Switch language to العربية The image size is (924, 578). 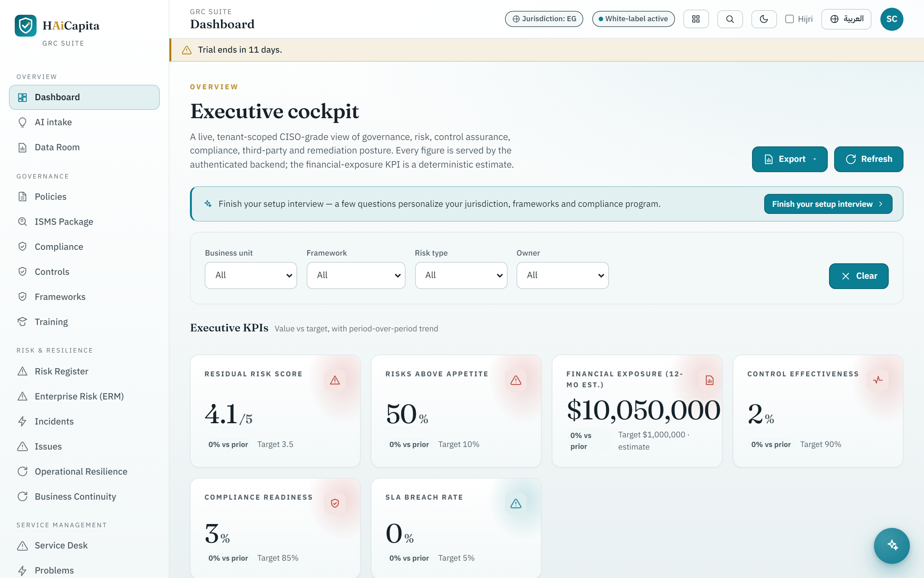point(846,19)
